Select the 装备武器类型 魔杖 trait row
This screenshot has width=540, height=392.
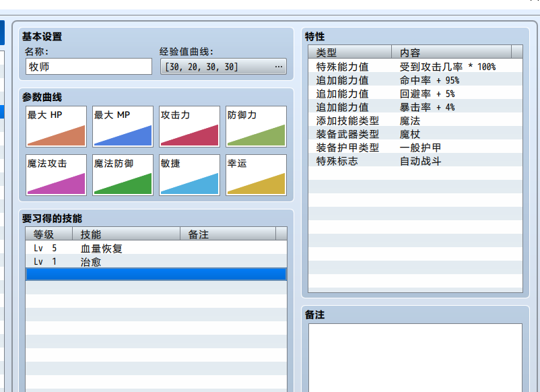[415, 133]
